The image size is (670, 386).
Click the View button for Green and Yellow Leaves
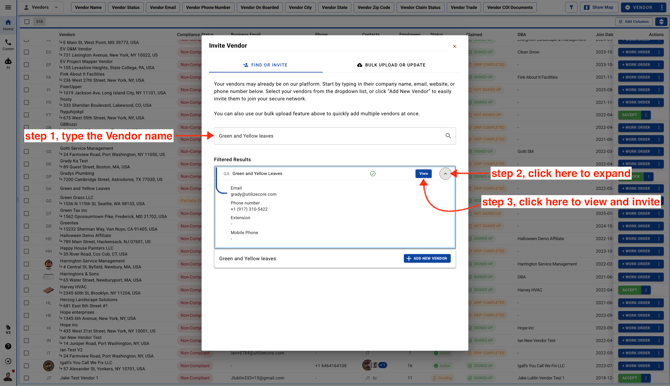pos(423,174)
